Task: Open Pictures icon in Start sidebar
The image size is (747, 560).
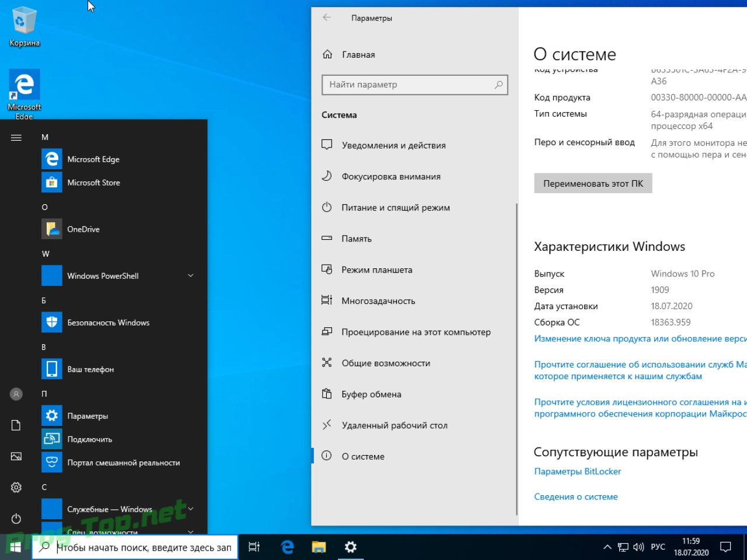Action: tap(16, 456)
